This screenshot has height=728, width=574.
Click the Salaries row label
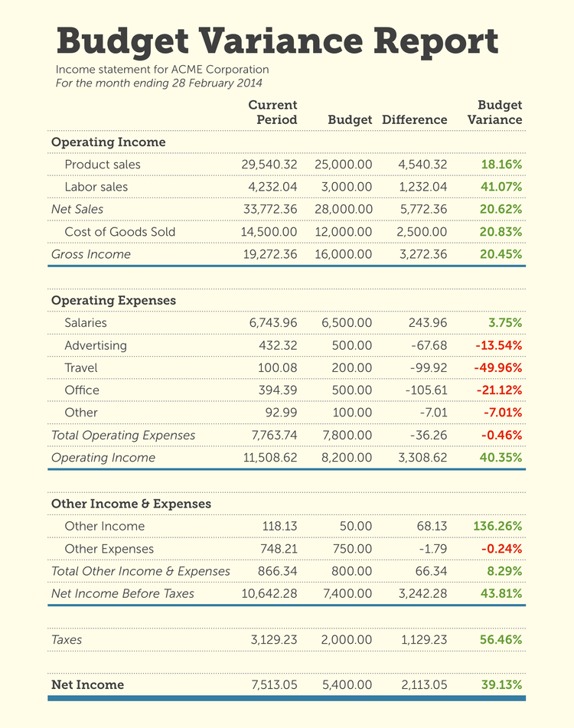(x=86, y=323)
